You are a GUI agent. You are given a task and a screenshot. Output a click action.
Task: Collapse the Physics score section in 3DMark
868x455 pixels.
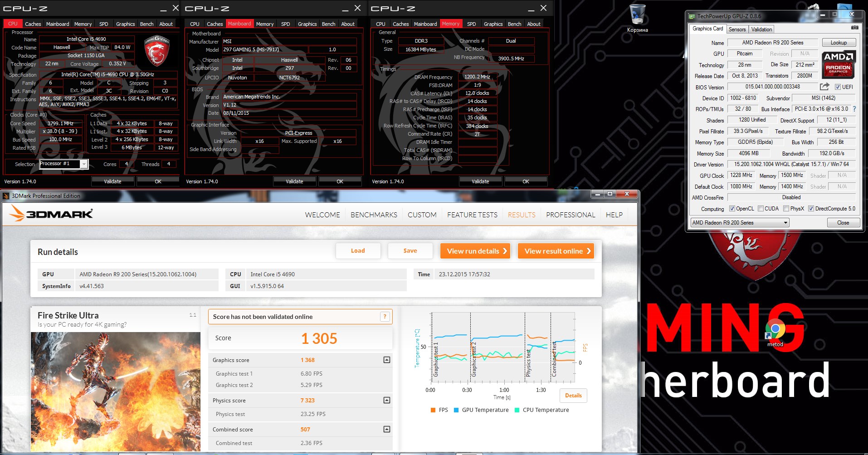[x=387, y=400]
